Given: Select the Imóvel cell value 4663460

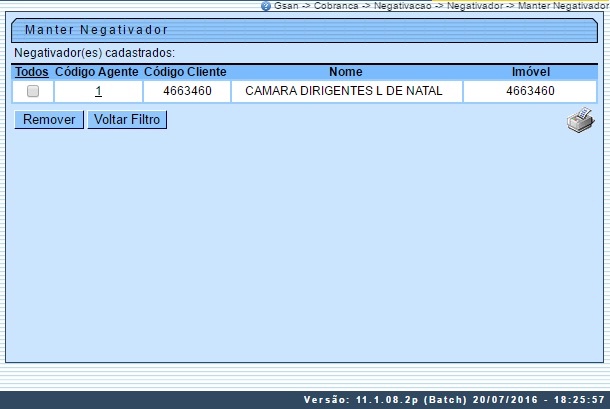Looking at the screenshot, I should tap(530, 91).
